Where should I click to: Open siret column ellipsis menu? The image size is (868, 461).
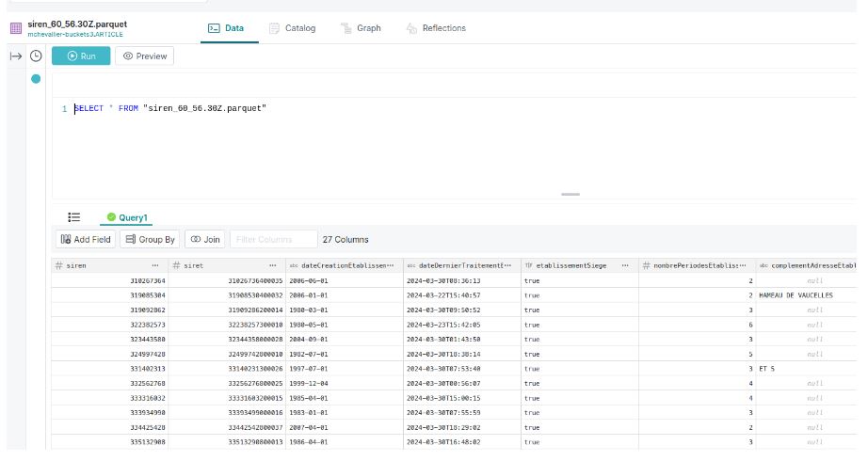[273, 266]
